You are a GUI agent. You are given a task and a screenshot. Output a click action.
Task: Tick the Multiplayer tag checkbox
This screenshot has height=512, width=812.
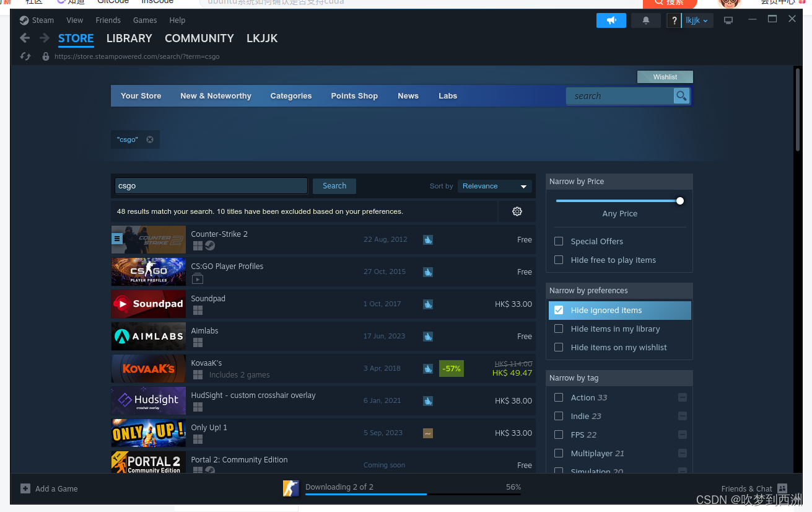(559, 453)
